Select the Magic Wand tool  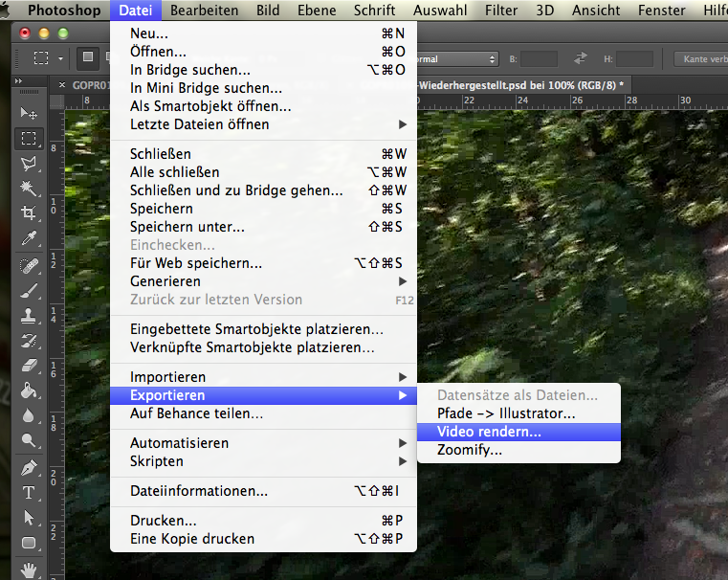click(x=29, y=189)
